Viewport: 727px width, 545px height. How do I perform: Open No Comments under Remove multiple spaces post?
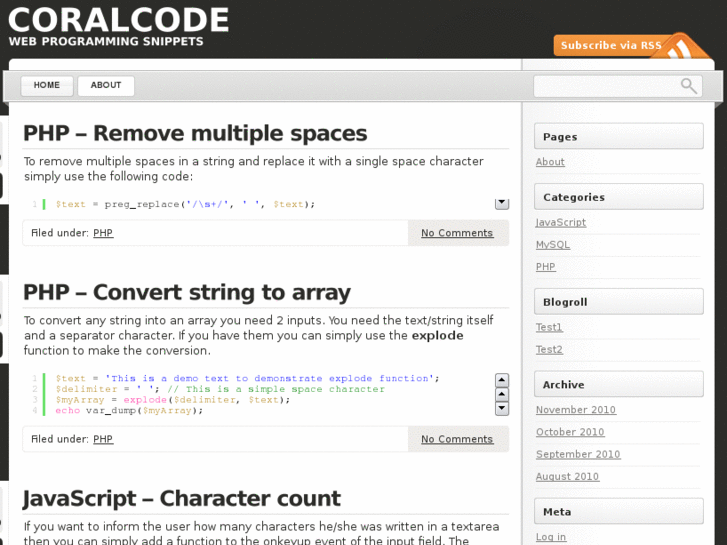coord(457,233)
